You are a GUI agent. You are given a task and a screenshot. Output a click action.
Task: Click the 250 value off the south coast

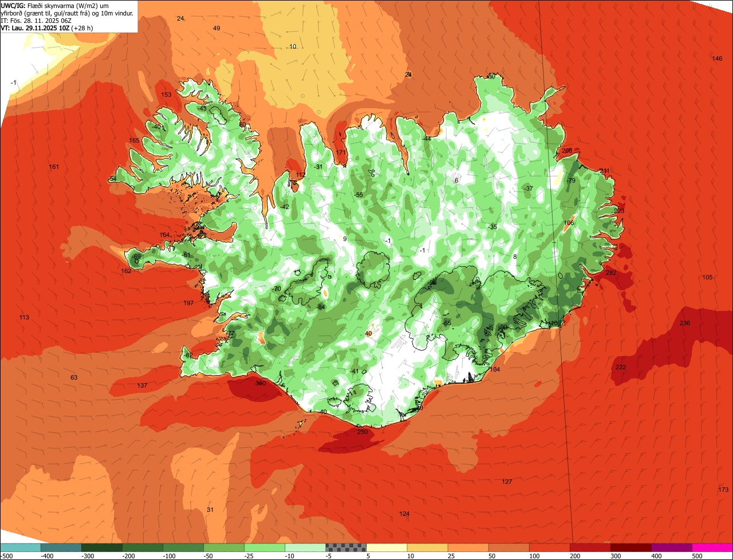click(x=362, y=432)
